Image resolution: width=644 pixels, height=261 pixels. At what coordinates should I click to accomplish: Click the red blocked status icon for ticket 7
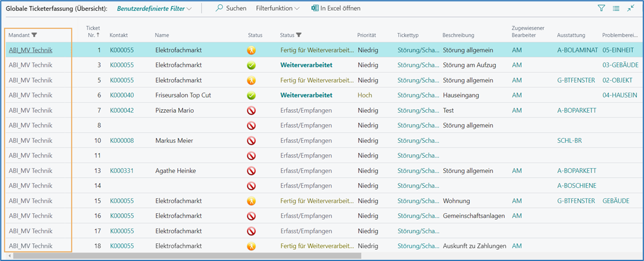pyautogui.click(x=251, y=110)
